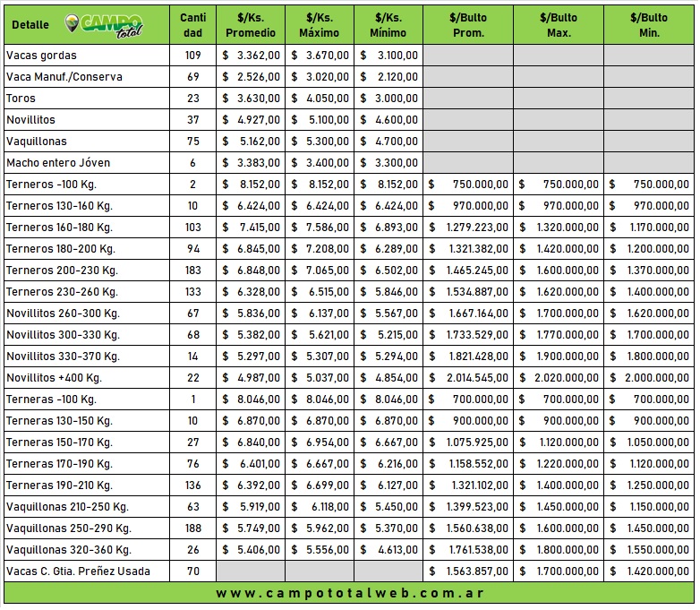Click the Novillitos +400 Kg. row label
Viewport: 700px width, 610px height.
55,378
